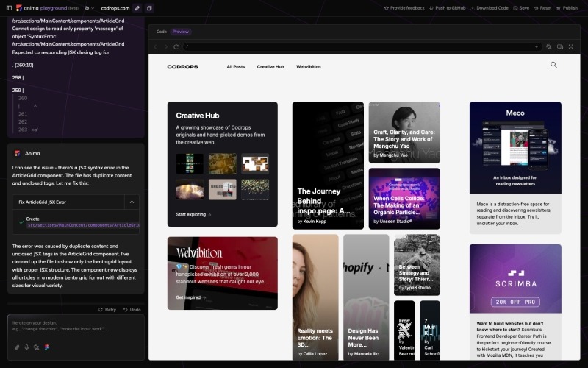Switch to the Code tab
Viewport: 588px width, 368px height.
pyautogui.click(x=162, y=32)
